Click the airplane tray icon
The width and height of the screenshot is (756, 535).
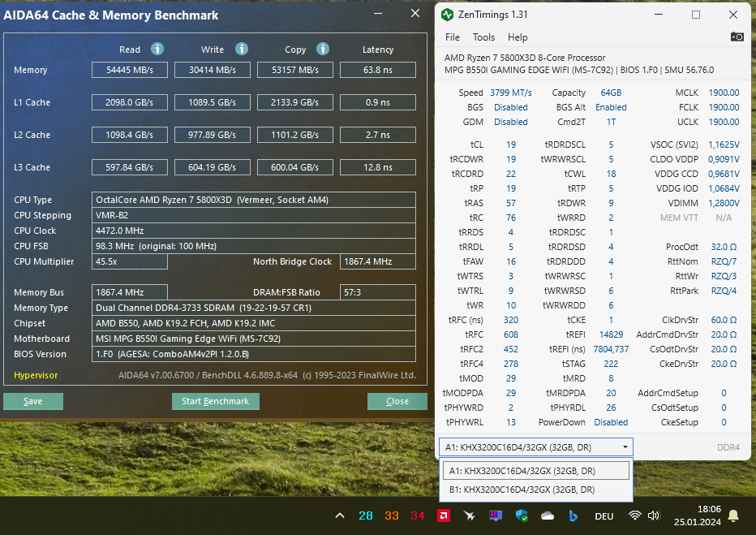pos(469,516)
